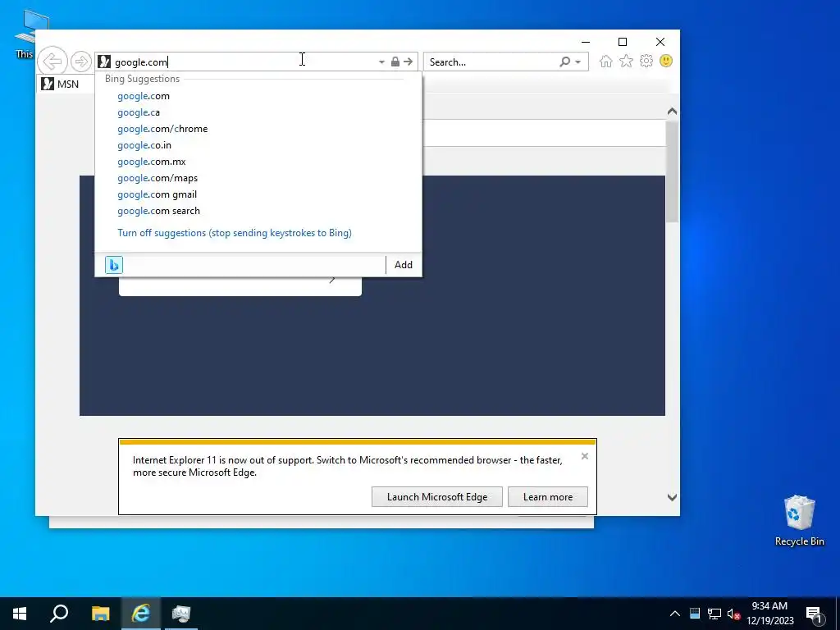Click the smiley feedback icon
This screenshot has width=840, height=630.
666,61
